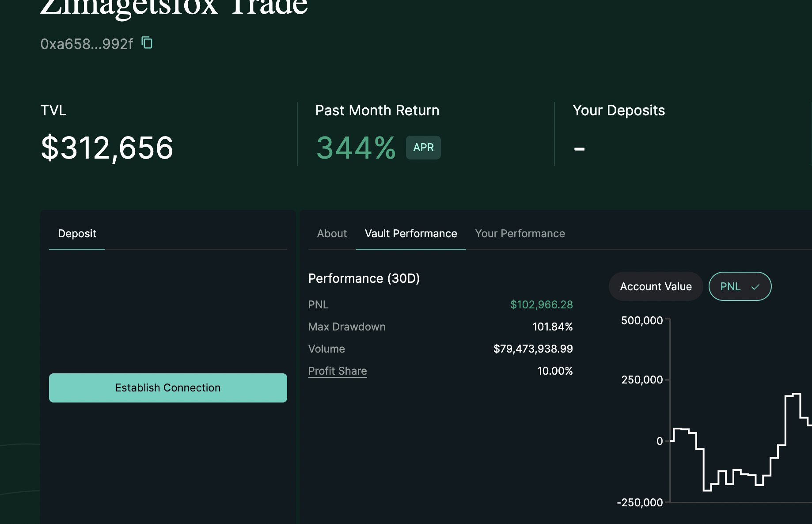Click the APR badge next to 344%
Image resolution: width=812 pixels, height=524 pixels.
click(x=422, y=147)
